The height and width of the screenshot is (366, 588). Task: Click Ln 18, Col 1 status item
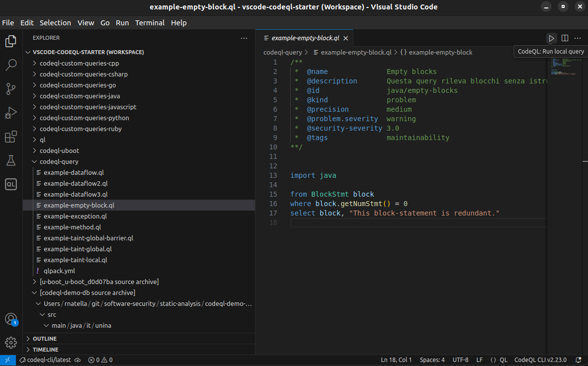[396, 360]
